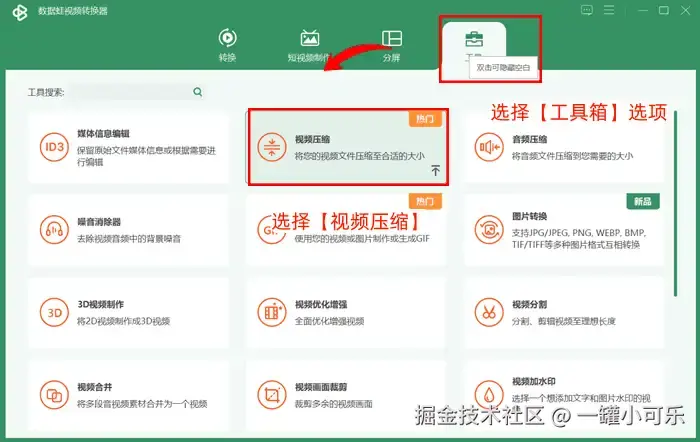
Task: Select the 视频分割 scissors icon
Action: click(x=489, y=313)
